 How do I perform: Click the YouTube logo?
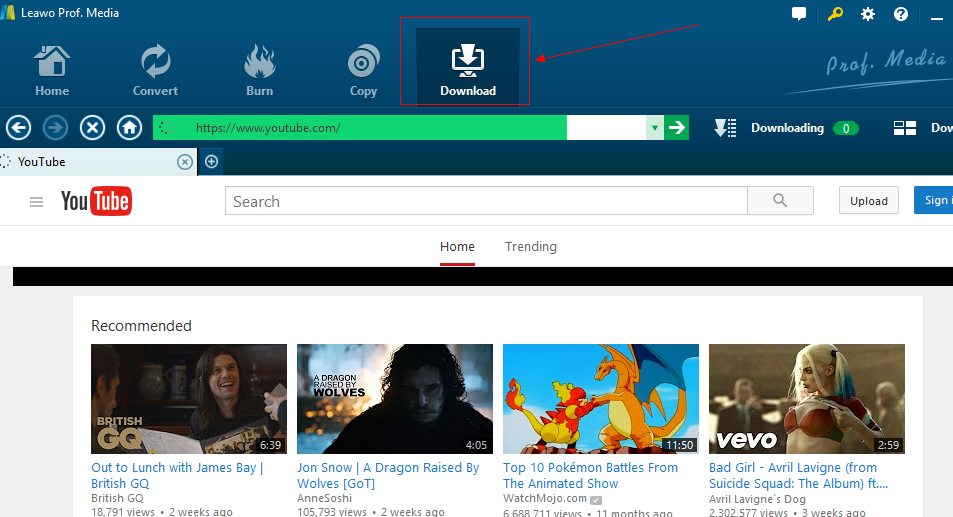coord(96,201)
